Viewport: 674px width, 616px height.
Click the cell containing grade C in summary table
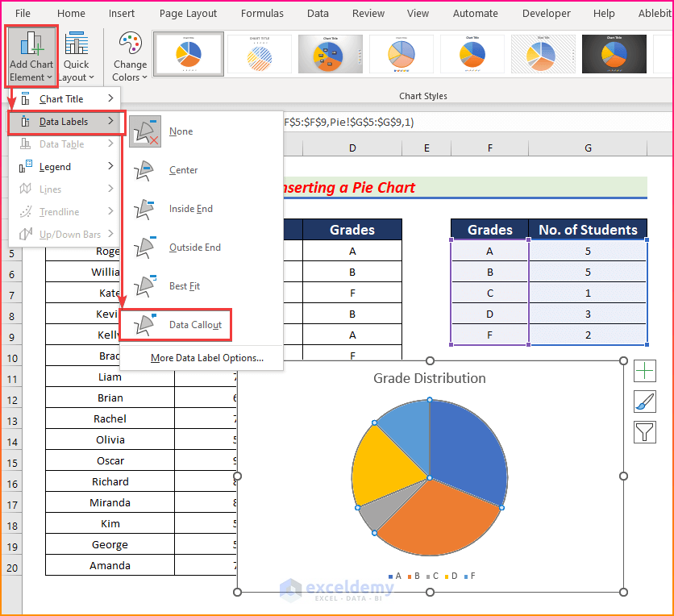coord(489,293)
